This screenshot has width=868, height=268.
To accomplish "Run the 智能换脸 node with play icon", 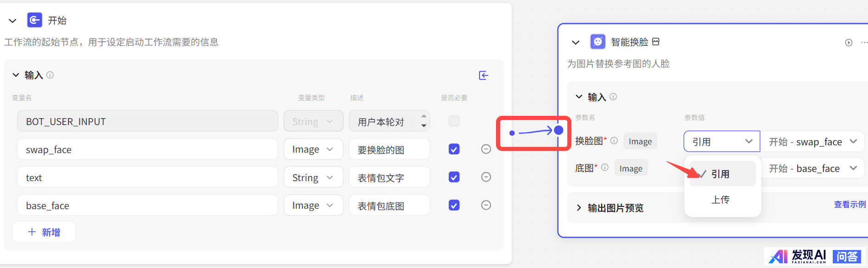I will point(848,43).
